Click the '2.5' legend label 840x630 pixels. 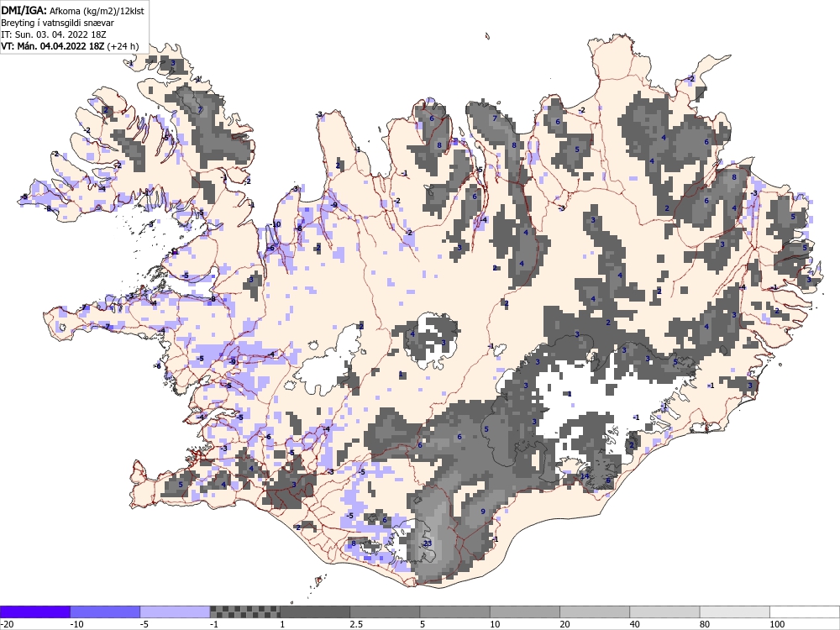point(356,624)
